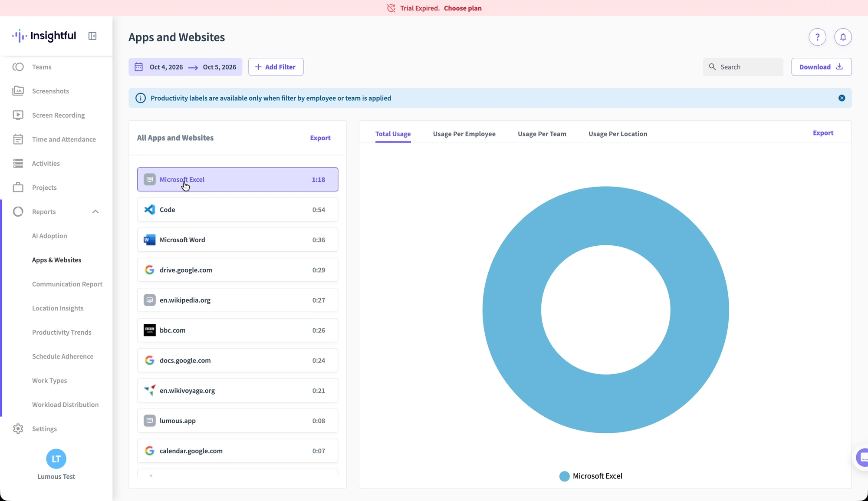
Task: Click the bbc.com site icon
Action: point(150,330)
